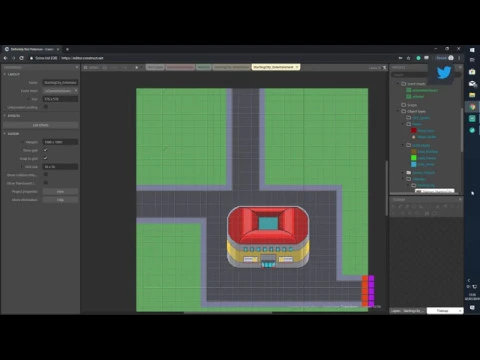The width and height of the screenshot is (480, 360).
Task: Switch to the Tilemap bottom tab
Action: [x=442, y=311]
